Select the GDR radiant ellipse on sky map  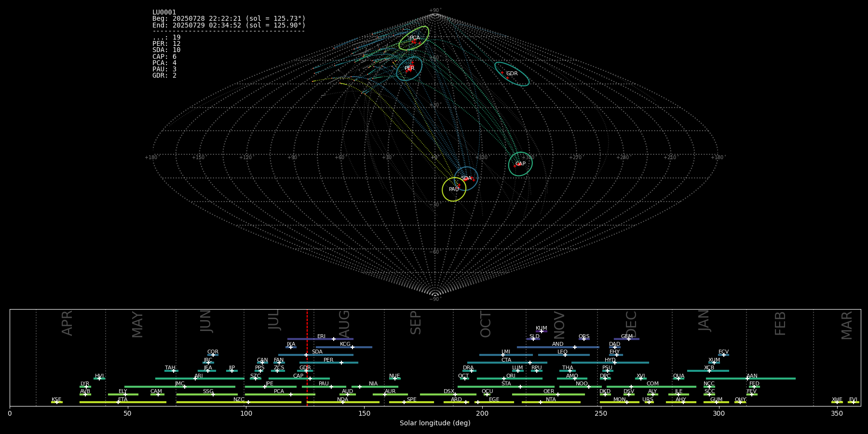pyautogui.click(x=512, y=74)
